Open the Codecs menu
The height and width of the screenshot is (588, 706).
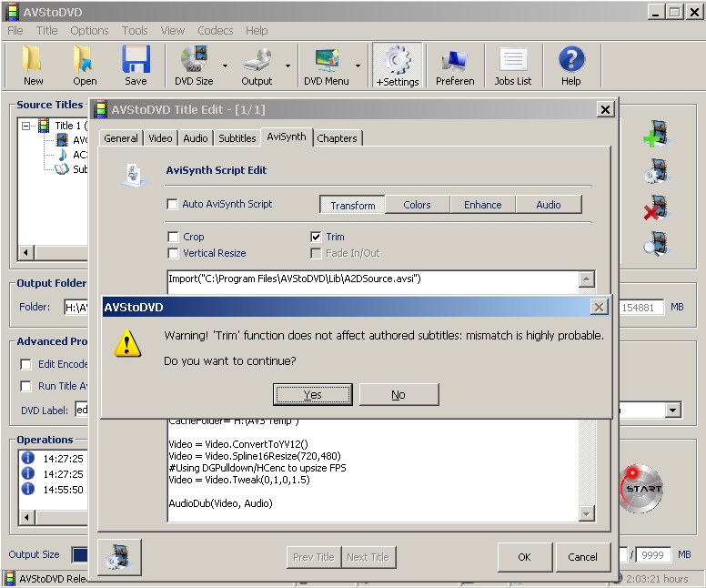click(216, 31)
